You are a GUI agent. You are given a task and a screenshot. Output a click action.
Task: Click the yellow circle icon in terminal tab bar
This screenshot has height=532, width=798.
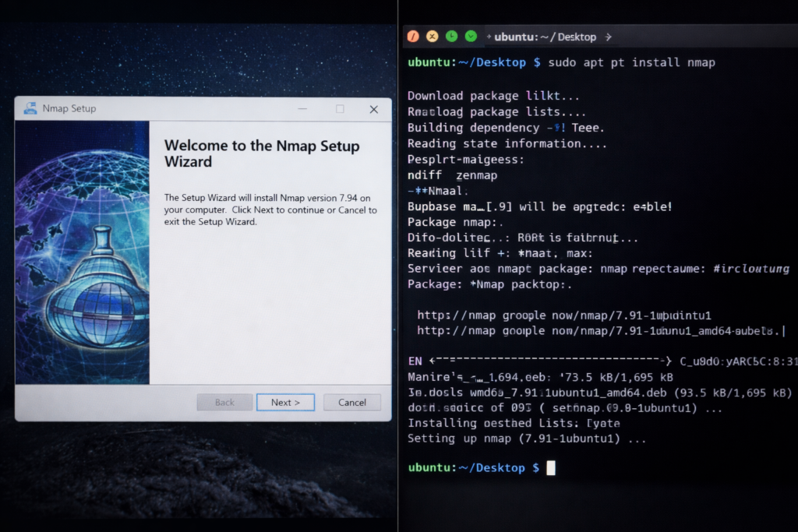[433, 36]
